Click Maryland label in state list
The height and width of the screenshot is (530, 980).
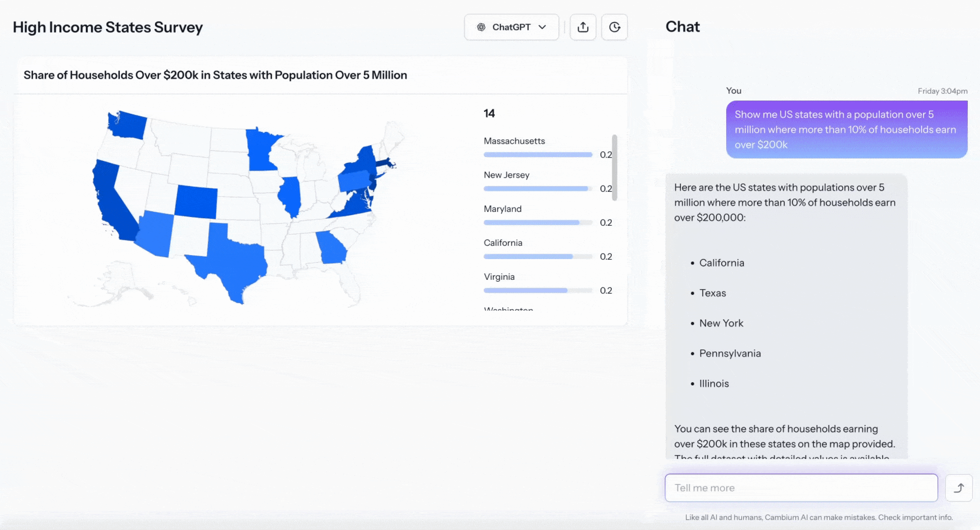coord(502,209)
